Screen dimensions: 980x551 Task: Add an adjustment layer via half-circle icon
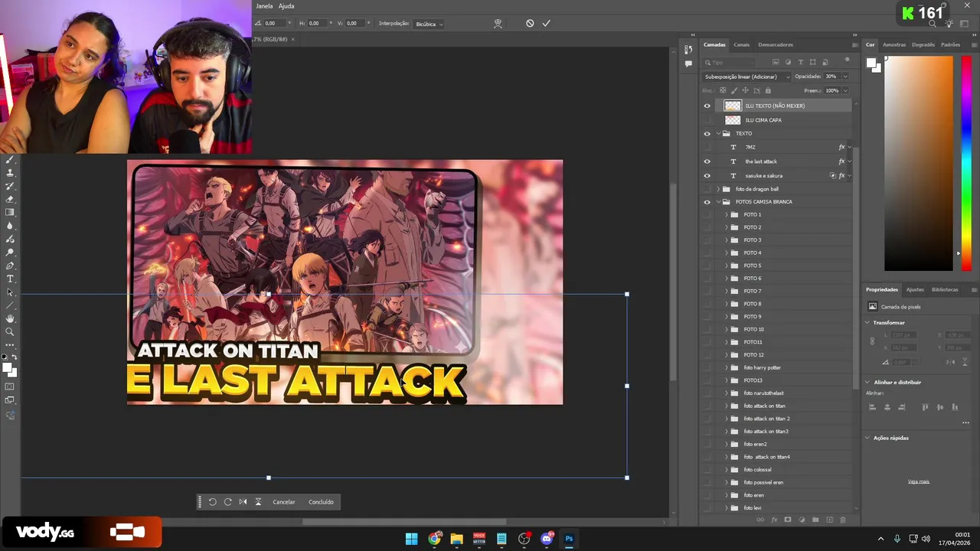click(x=802, y=520)
